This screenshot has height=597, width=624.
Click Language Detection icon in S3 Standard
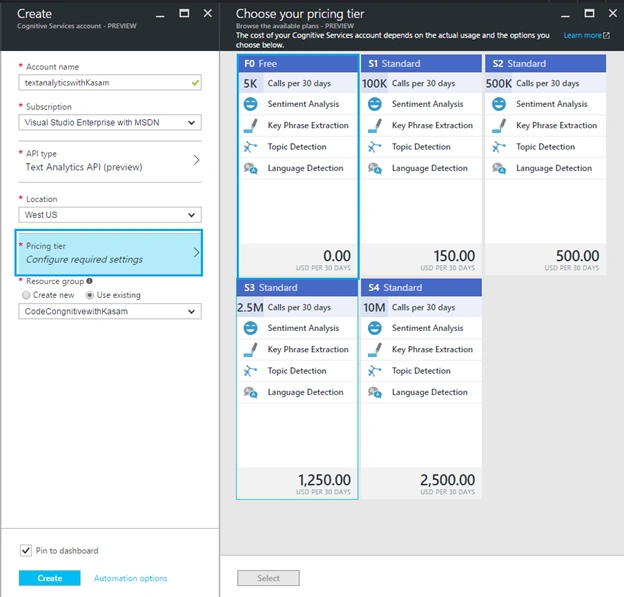point(250,392)
